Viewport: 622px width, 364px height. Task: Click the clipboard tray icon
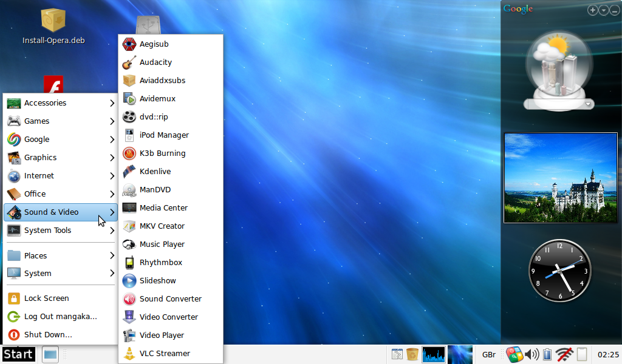pyautogui.click(x=581, y=354)
